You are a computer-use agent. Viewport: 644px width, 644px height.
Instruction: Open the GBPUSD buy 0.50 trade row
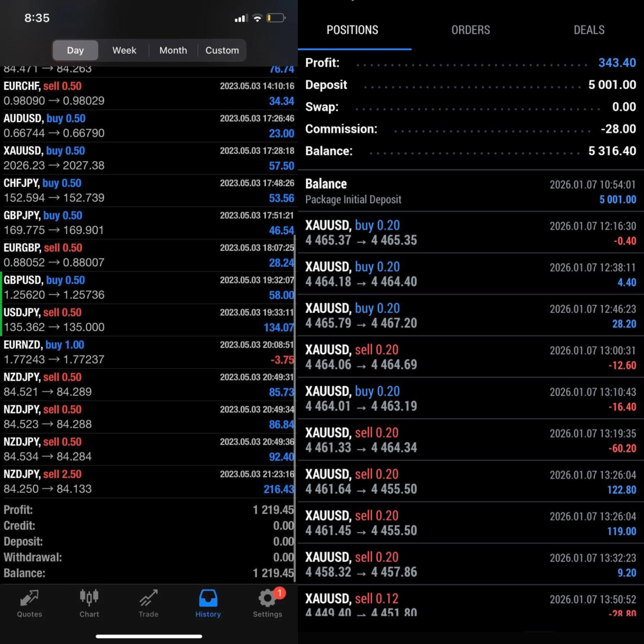tap(149, 288)
